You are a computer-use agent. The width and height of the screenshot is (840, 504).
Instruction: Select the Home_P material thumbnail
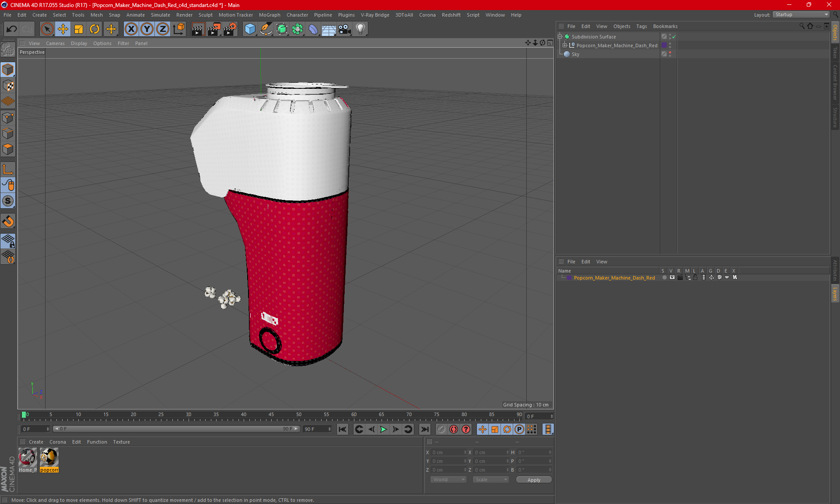coord(28,460)
